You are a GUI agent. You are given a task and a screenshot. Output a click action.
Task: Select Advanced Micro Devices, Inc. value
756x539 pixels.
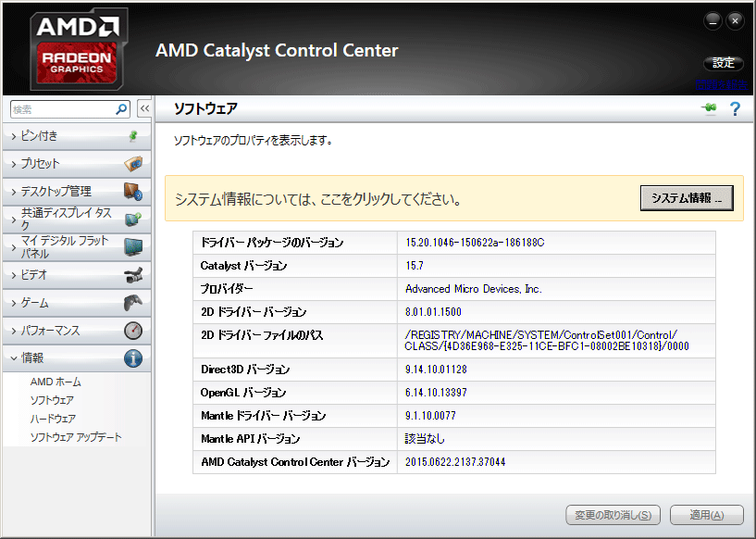point(474,289)
